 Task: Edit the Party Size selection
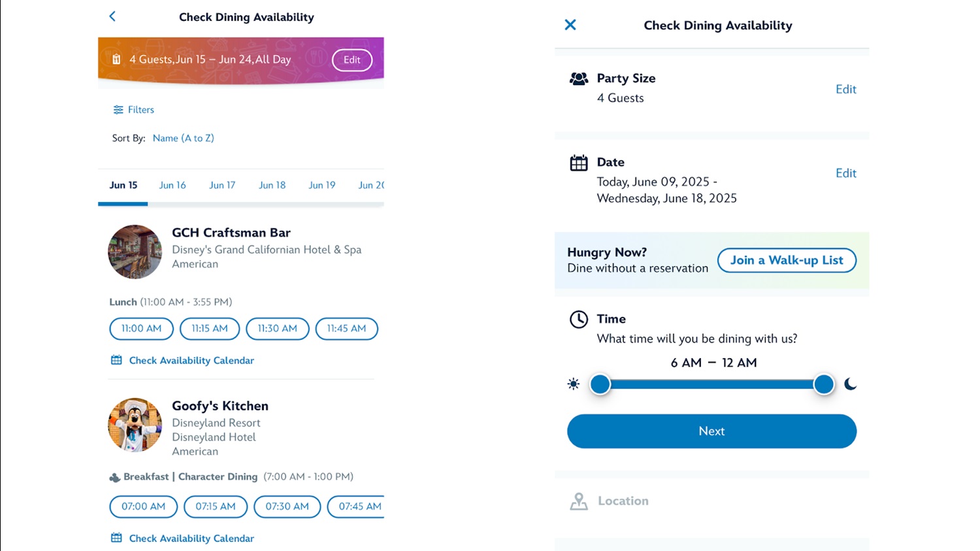(x=845, y=90)
